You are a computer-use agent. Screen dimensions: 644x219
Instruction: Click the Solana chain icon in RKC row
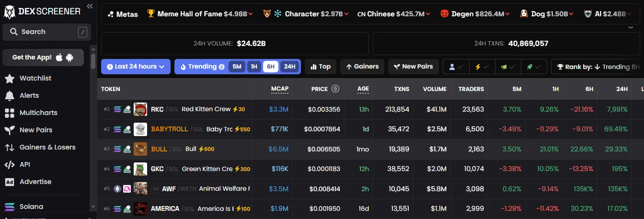coord(117,109)
